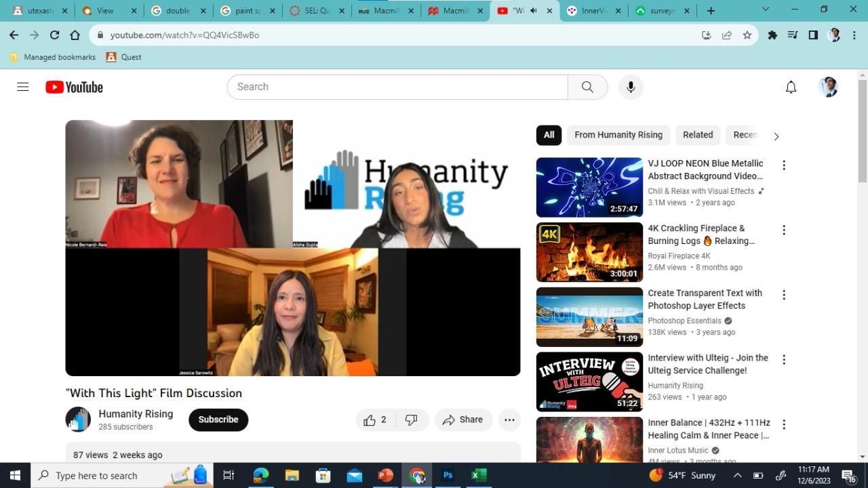
Task: Go to the YouTube home logo
Action: tap(75, 87)
